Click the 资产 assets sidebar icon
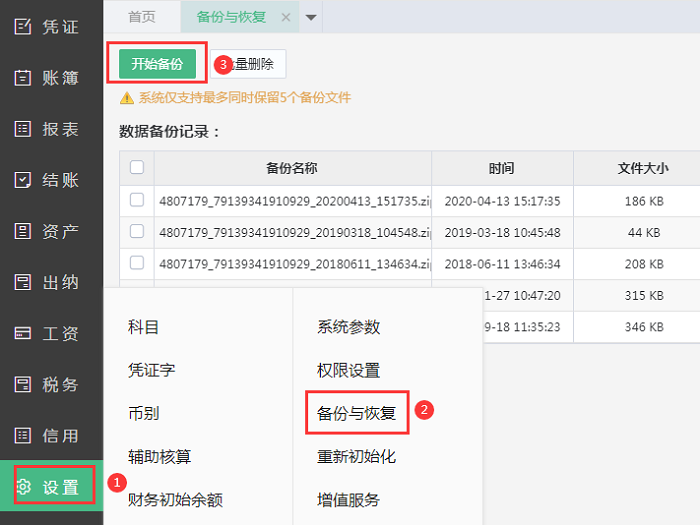Viewport: 700px width, 525px height. [23, 231]
